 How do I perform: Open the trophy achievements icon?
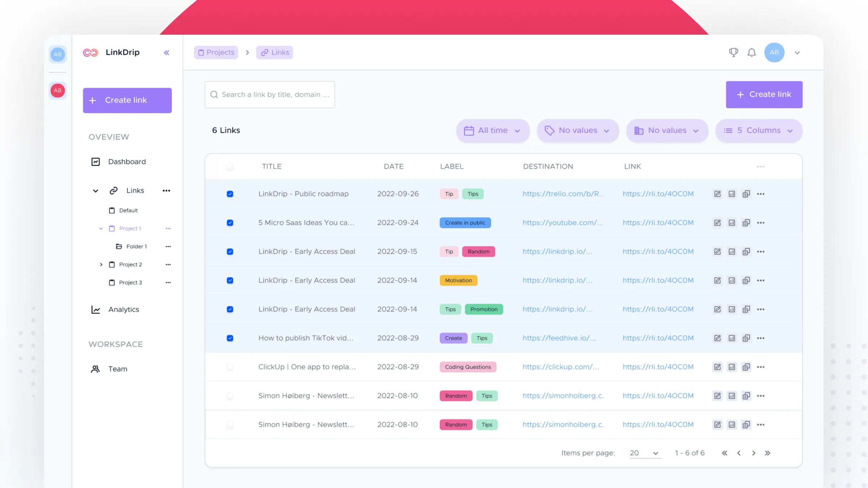[733, 53]
